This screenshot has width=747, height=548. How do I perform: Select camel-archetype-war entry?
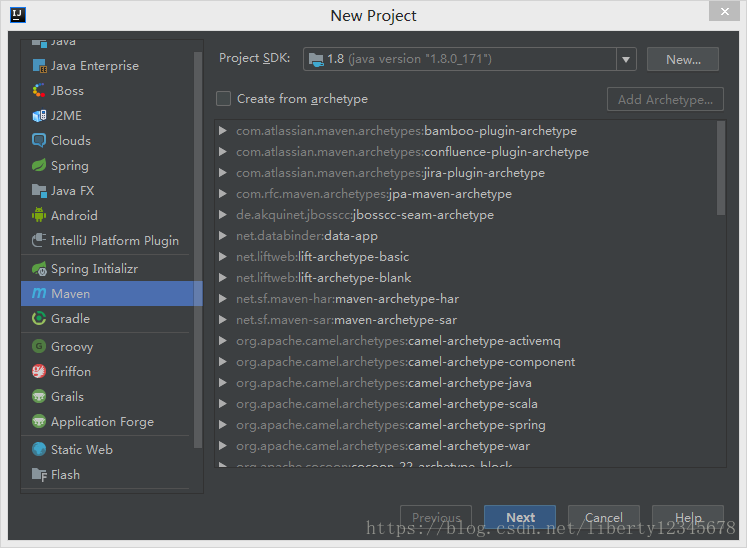tap(383, 446)
